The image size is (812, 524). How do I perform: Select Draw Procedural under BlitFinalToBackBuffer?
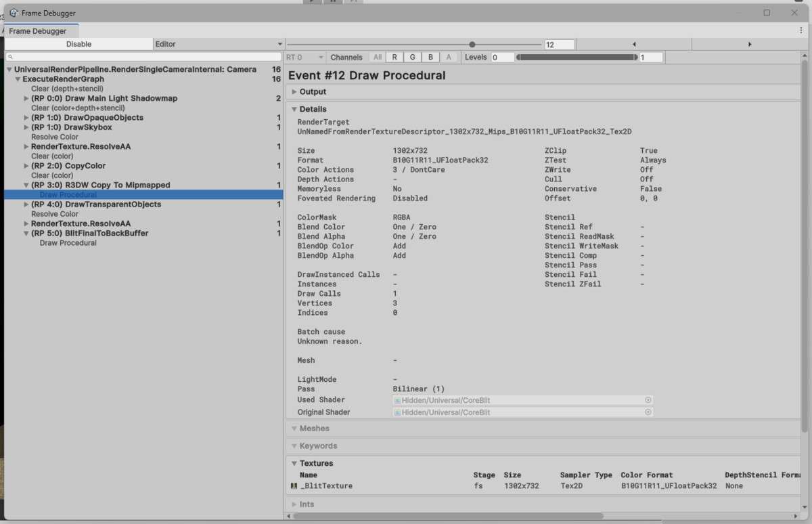pyautogui.click(x=143, y=243)
